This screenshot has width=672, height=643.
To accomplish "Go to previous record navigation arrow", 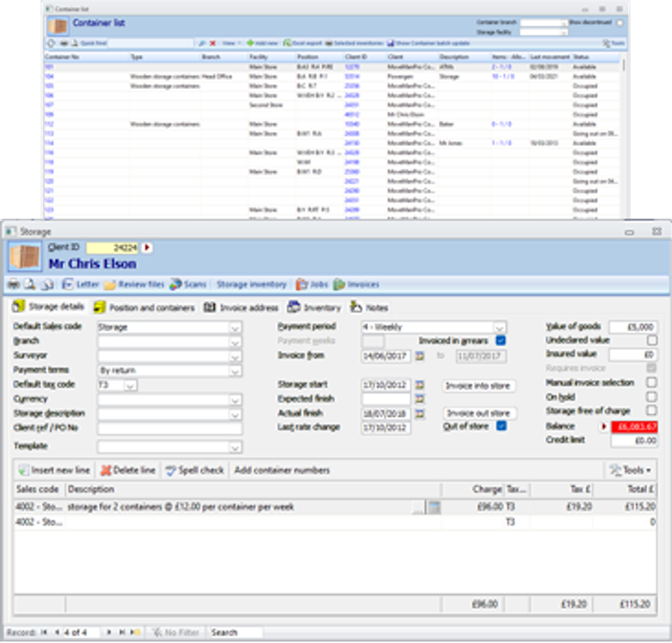I will 57,632.
